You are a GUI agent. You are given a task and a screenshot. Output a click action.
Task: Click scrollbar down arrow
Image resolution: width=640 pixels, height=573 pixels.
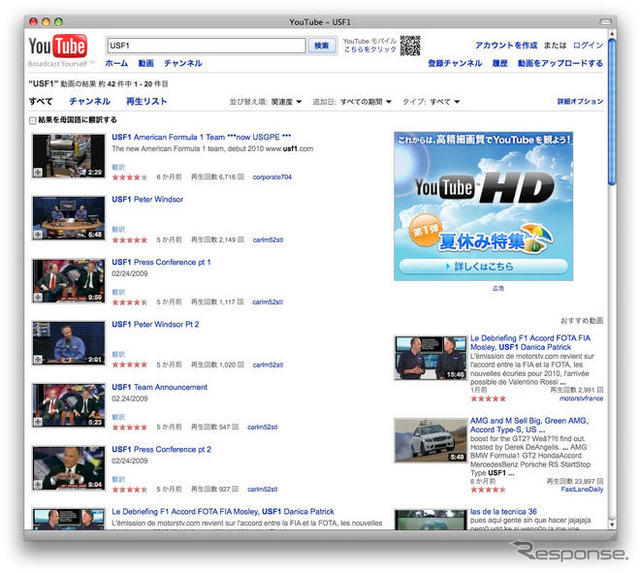pyautogui.click(x=611, y=524)
